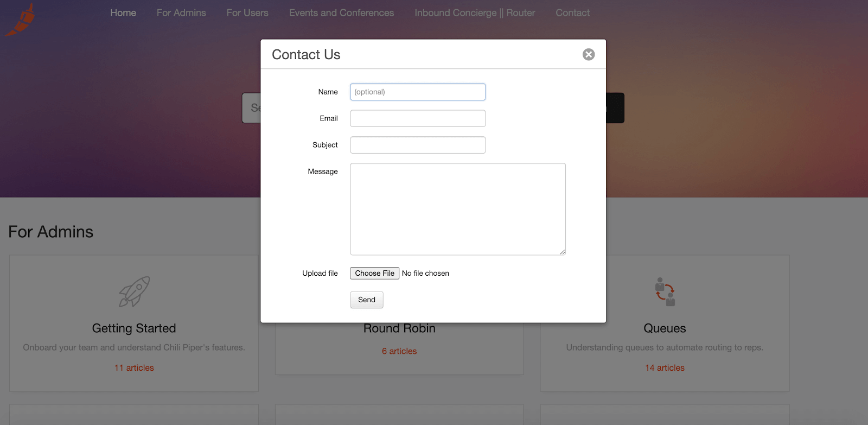Open the For Admins navigation link
The width and height of the screenshot is (868, 425).
(181, 12)
